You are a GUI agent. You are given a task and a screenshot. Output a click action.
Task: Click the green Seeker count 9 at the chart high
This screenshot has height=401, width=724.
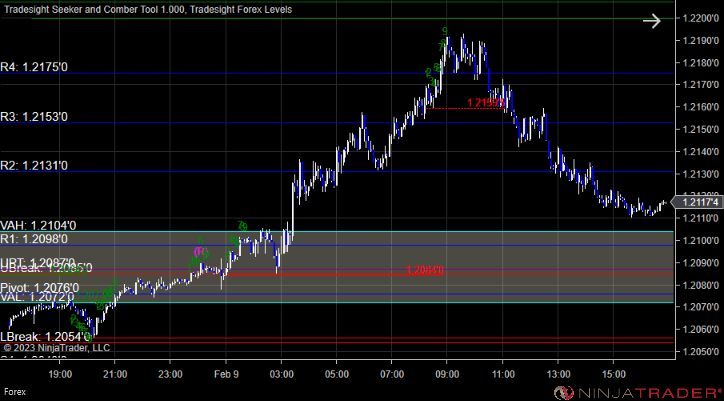coord(445,31)
